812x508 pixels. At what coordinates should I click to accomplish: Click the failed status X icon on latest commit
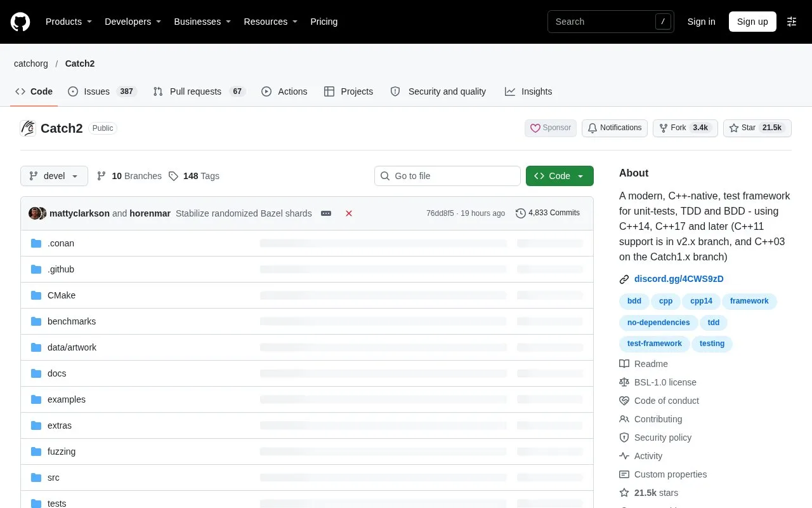pyautogui.click(x=349, y=213)
